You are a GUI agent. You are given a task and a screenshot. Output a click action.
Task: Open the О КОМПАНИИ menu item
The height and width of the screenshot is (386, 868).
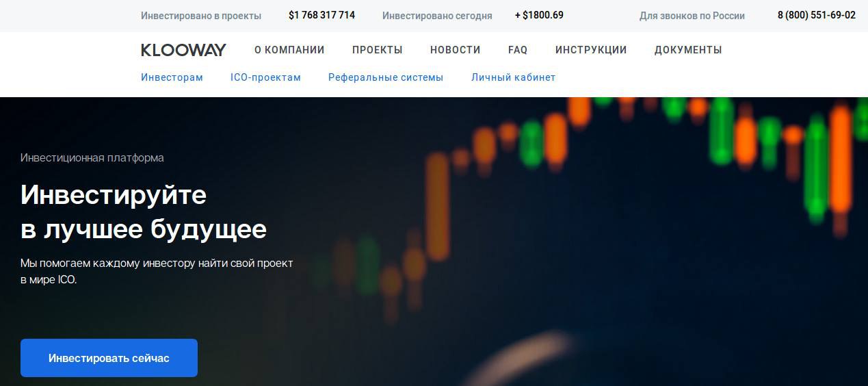pyautogui.click(x=289, y=50)
